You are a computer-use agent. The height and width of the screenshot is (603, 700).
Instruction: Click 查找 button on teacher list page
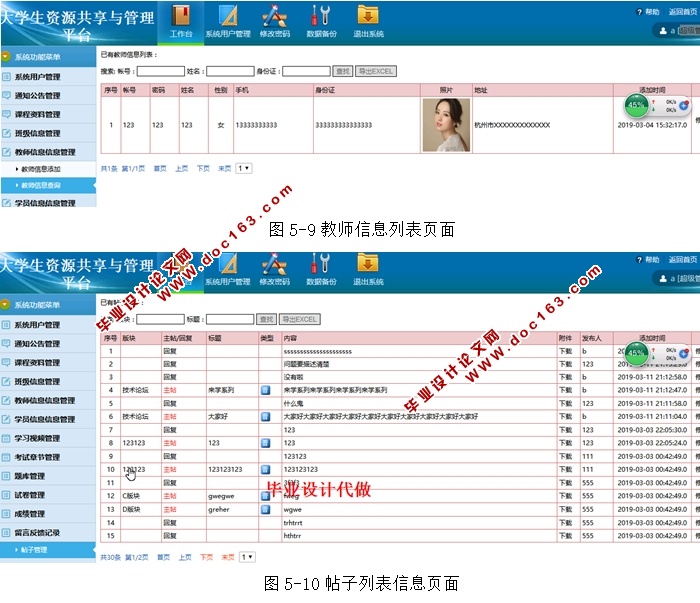343,71
